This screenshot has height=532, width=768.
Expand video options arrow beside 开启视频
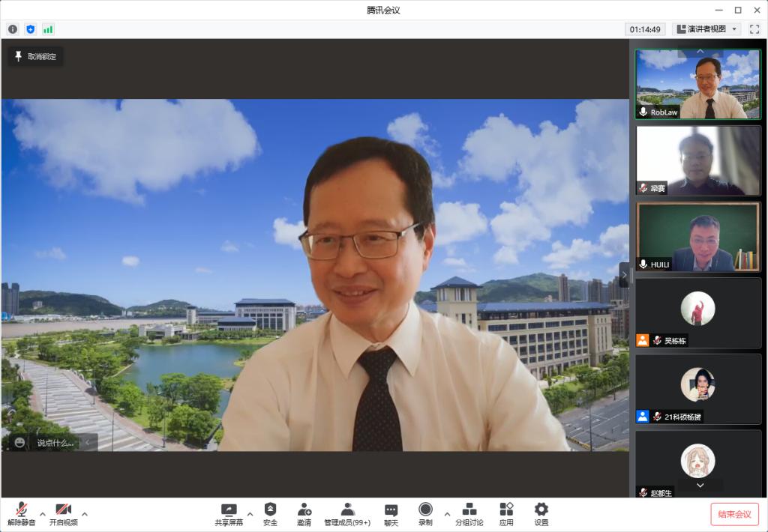(x=85, y=514)
